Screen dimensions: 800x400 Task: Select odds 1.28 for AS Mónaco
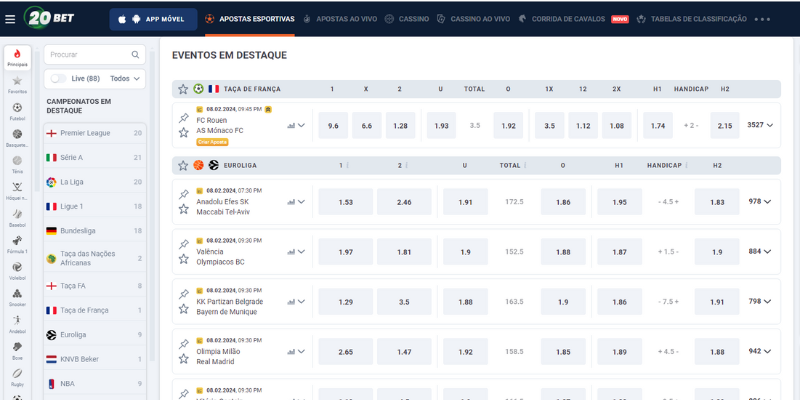401,126
